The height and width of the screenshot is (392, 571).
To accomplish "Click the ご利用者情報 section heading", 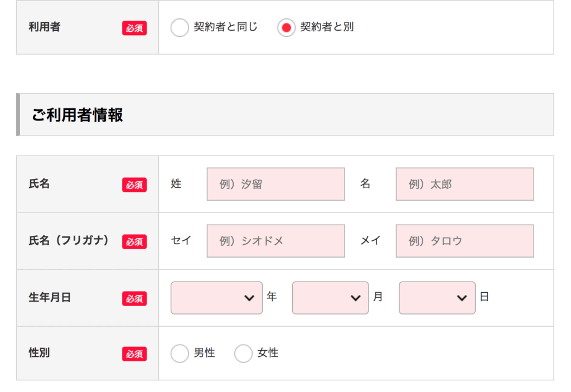I will tap(77, 115).
